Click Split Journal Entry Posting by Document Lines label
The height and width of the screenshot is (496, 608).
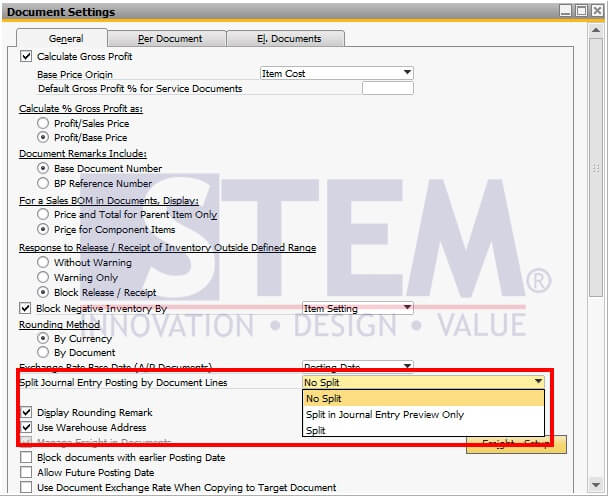pyautogui.click(x=123, y=382)
